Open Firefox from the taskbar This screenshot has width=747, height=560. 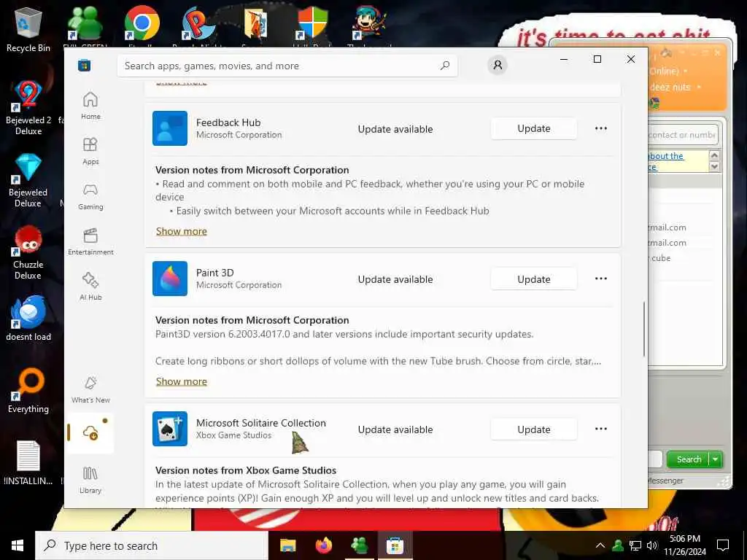[x=323, y=545]
